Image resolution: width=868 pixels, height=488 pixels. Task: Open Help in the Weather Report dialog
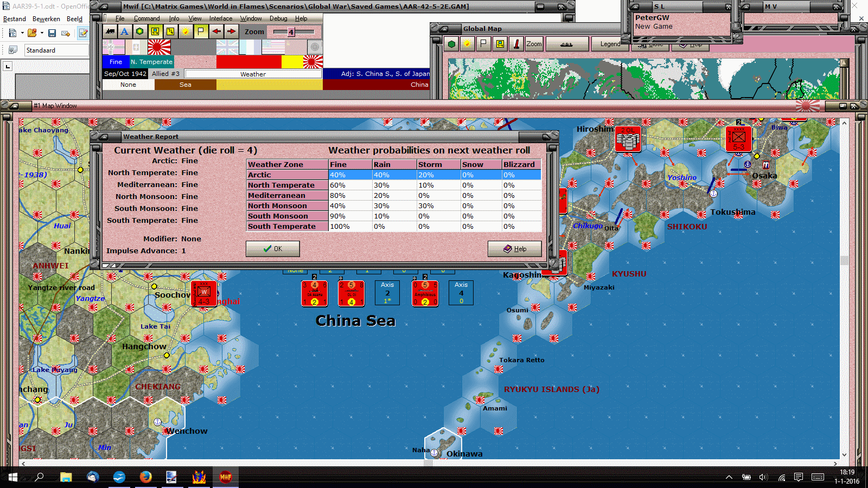pos(514,249)
